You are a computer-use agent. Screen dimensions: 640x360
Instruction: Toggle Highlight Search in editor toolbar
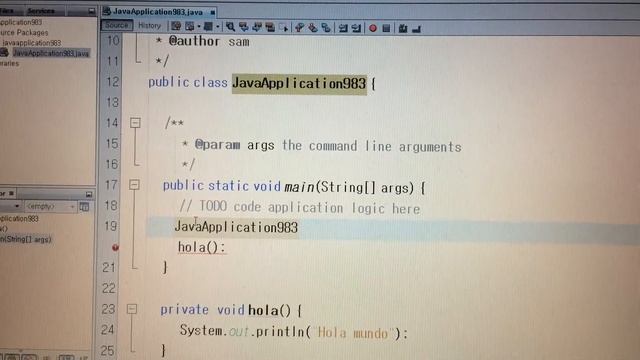(270, 27)
